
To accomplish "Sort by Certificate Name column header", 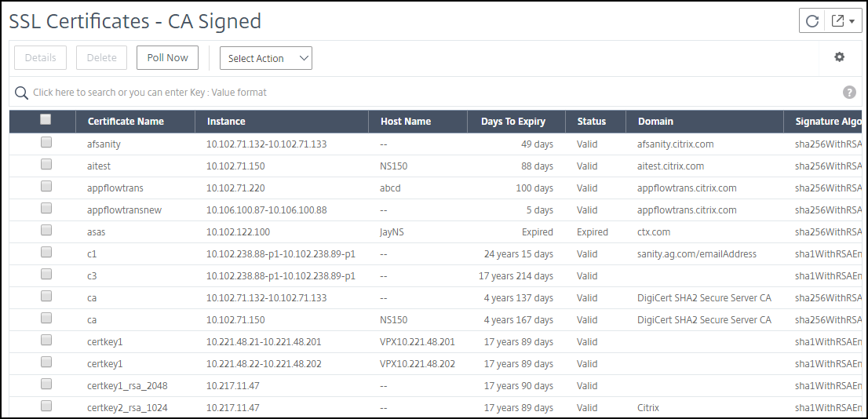I will click(x=126, y=121).
